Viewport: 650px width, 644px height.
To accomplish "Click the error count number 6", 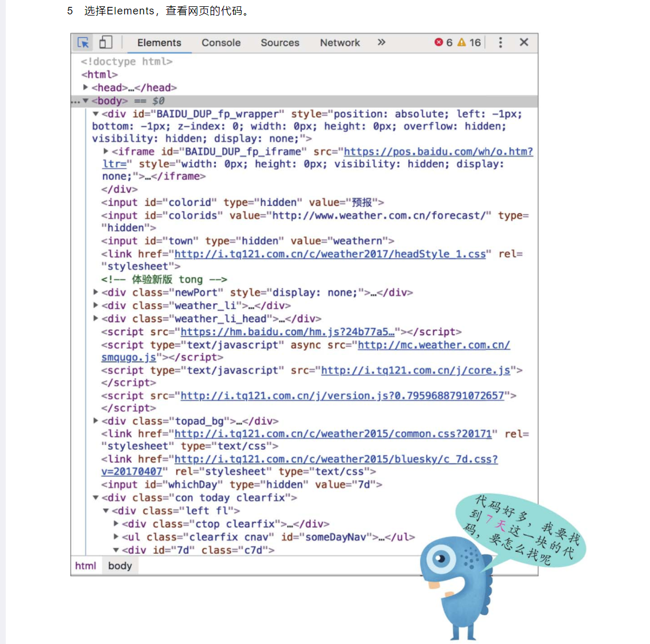I will tap(450, 43).
